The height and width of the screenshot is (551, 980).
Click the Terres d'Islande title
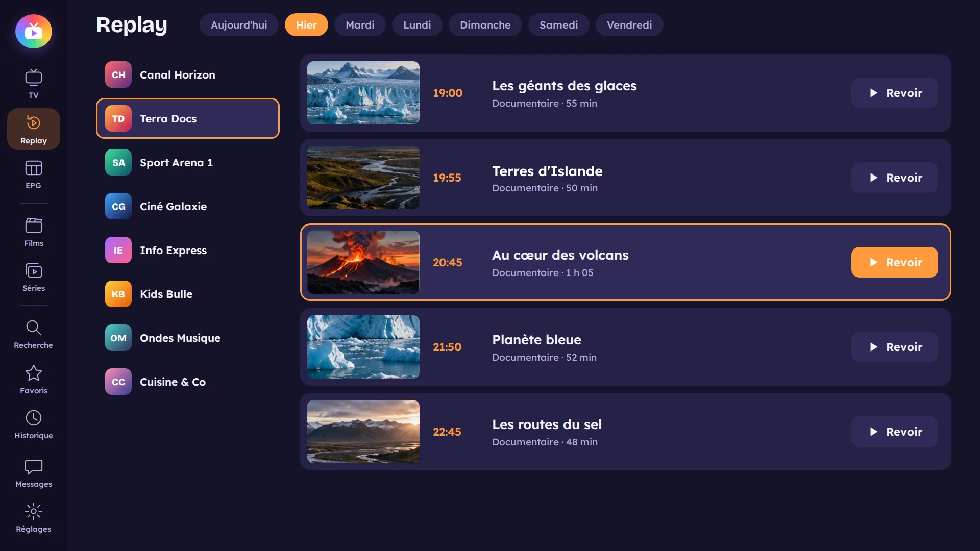pos(547,171)
